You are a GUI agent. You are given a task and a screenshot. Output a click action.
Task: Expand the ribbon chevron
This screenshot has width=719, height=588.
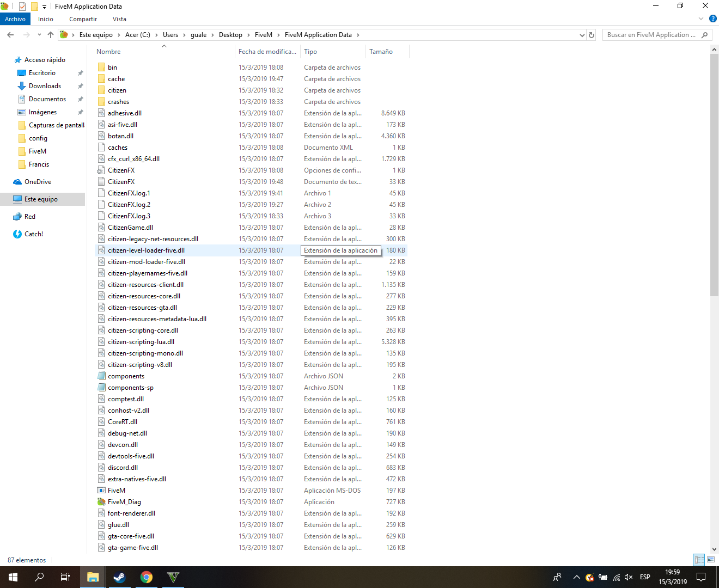[701, 19]
